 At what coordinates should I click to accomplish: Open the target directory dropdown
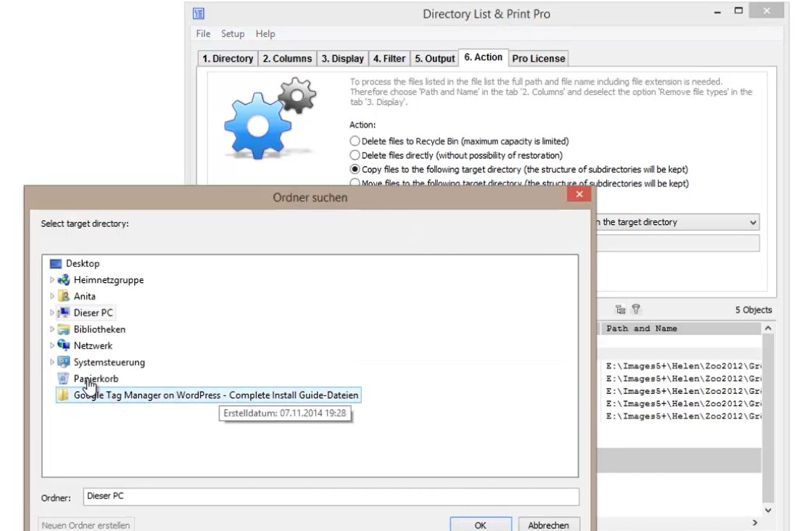[753, 222]
